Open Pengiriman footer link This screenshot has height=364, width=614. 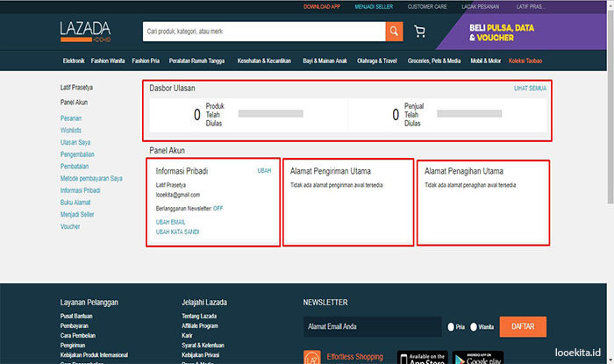pos(73,346)
